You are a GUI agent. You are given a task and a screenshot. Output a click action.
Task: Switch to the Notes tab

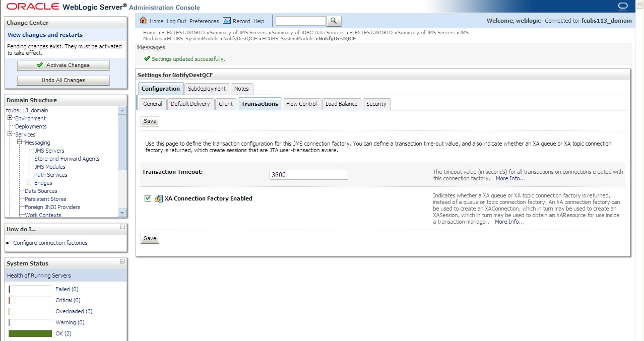click(241, 89)
